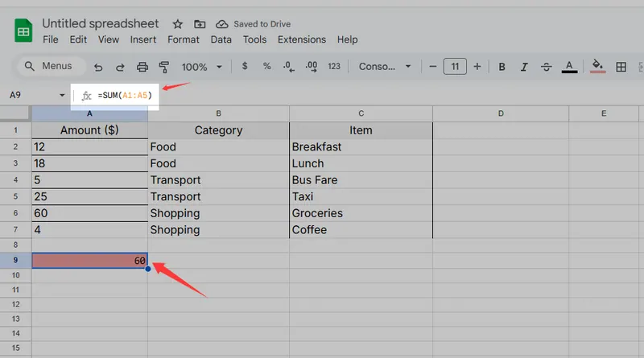644x358 pixels.
Task: Click the Move to folder icon
Action: (x=200, y=24)
